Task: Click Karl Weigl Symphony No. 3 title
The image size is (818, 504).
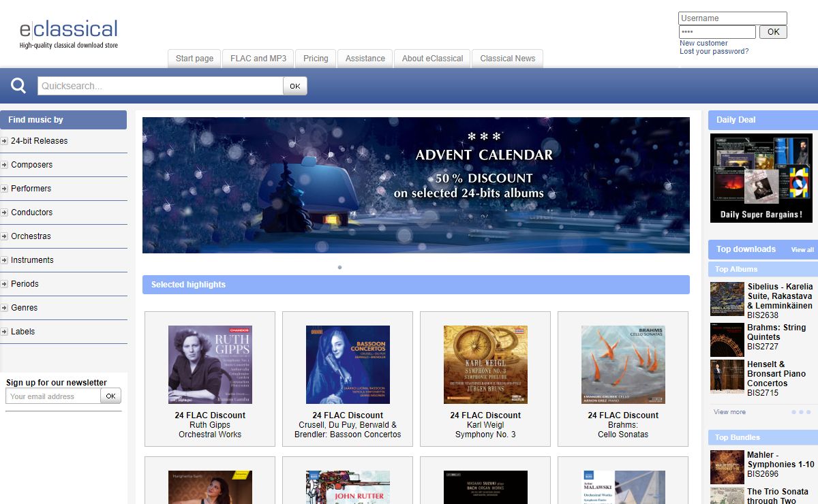Action: pos(485,430)
